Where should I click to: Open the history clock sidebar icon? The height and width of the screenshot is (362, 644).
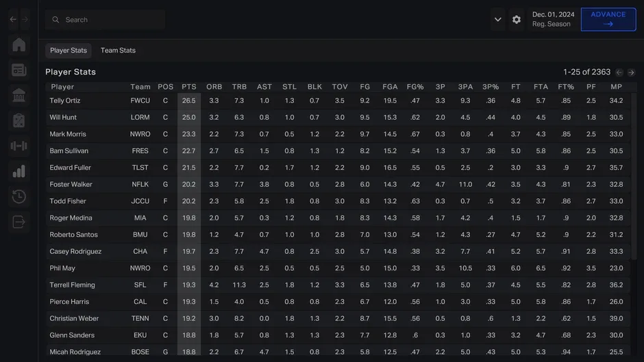(19, 196)
